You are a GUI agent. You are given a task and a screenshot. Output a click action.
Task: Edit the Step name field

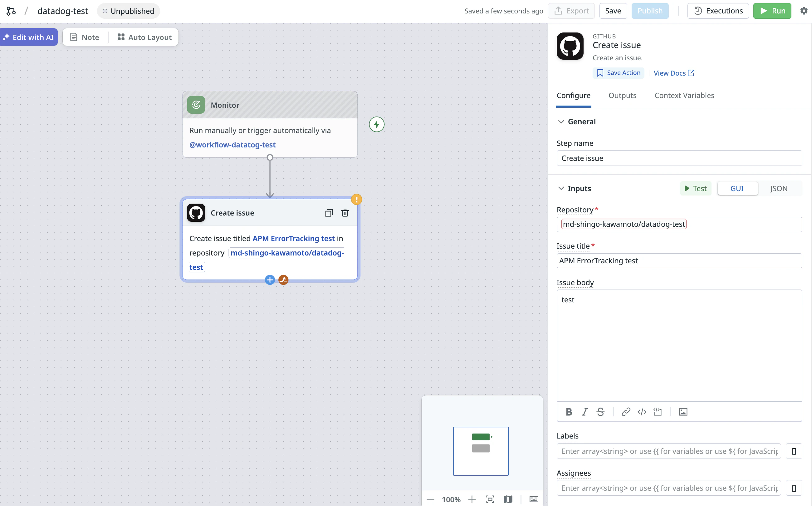click(679, 158)
